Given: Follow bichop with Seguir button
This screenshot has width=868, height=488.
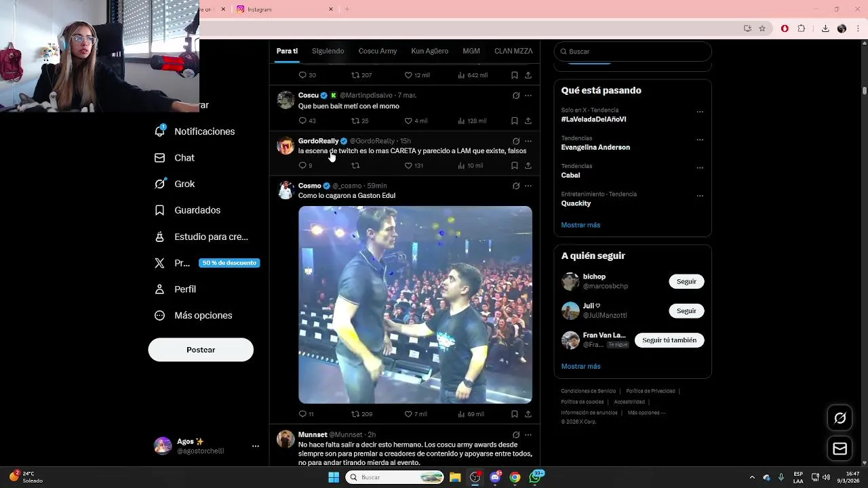Looking at the screenshot, I should tap(686, 281).
